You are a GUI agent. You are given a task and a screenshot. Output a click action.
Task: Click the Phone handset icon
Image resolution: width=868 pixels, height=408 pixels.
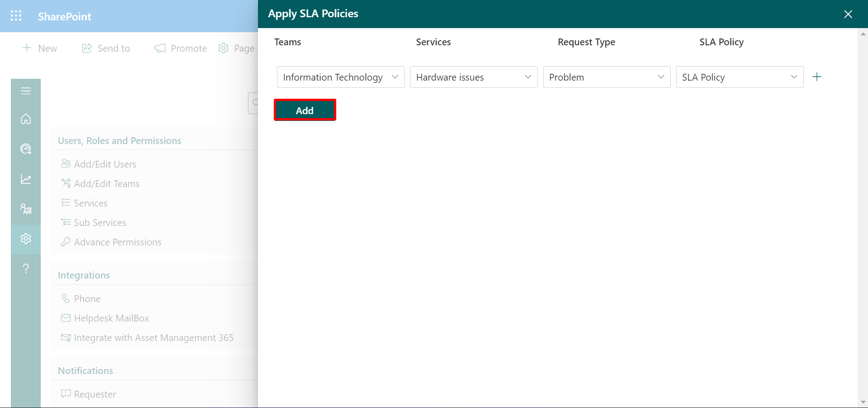[x=66, y=298]
